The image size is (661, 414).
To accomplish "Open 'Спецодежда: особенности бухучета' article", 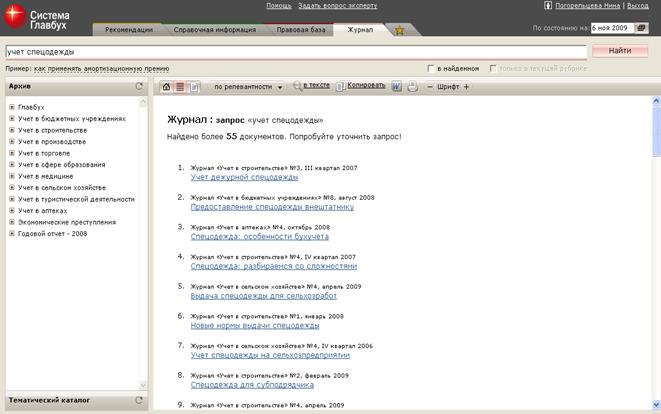I will click(x=259, y=237).
